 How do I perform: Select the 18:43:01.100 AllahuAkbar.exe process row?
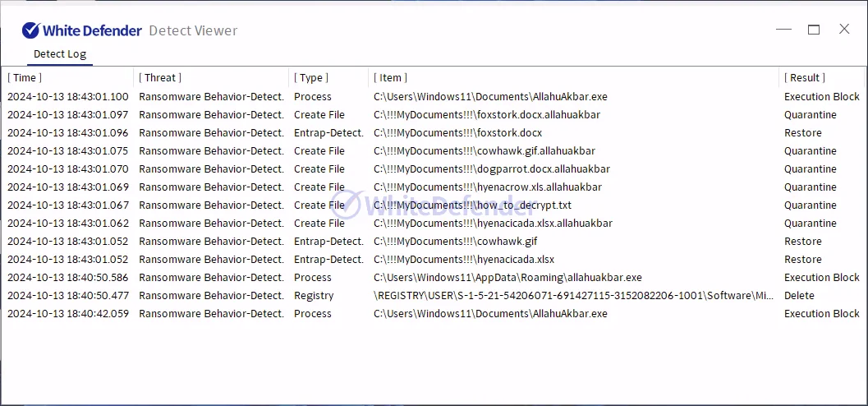pos(490,97)
